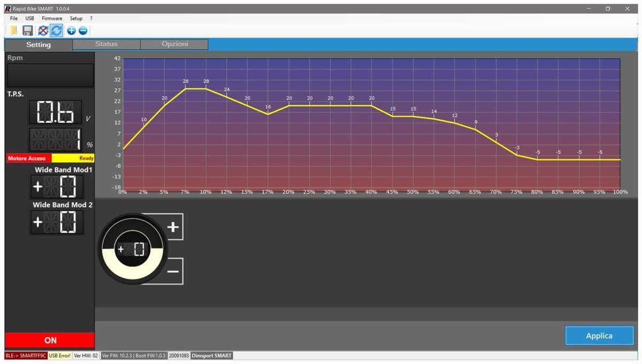
Task: Open file using the folder toolbar icon
Action: (14, 30)
